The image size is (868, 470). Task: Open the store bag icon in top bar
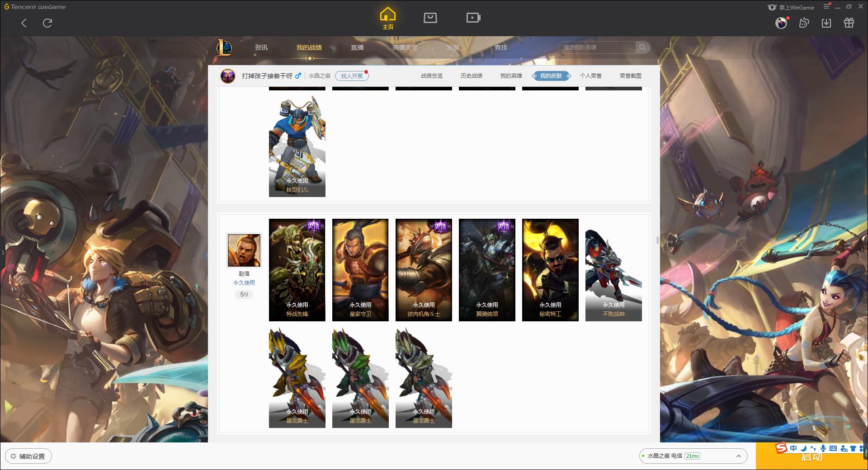point(430,18)
